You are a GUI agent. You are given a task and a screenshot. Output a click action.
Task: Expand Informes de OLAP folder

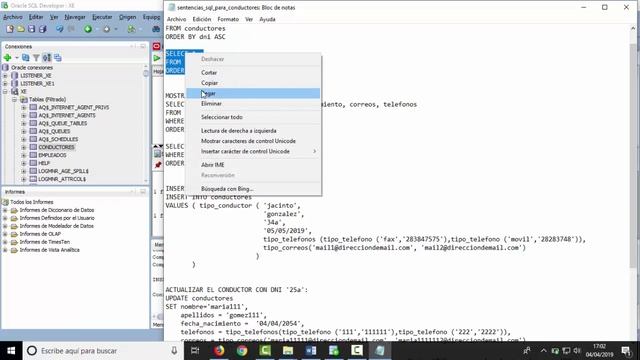5,234
